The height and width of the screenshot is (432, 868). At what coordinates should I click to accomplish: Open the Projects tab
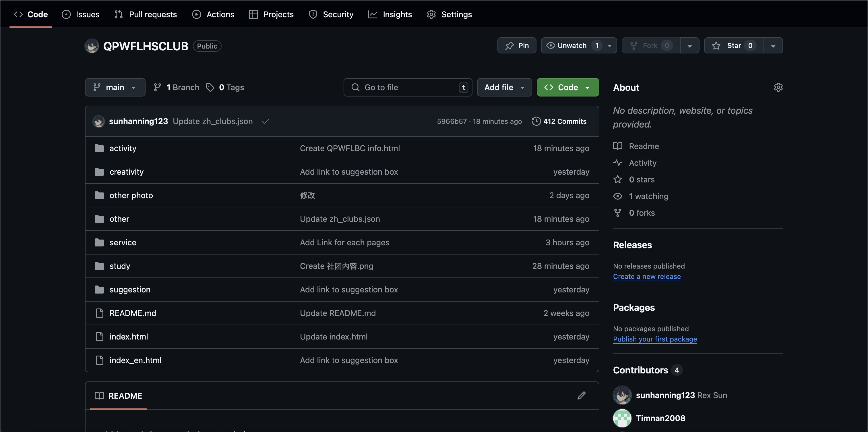tap(271, 14)
